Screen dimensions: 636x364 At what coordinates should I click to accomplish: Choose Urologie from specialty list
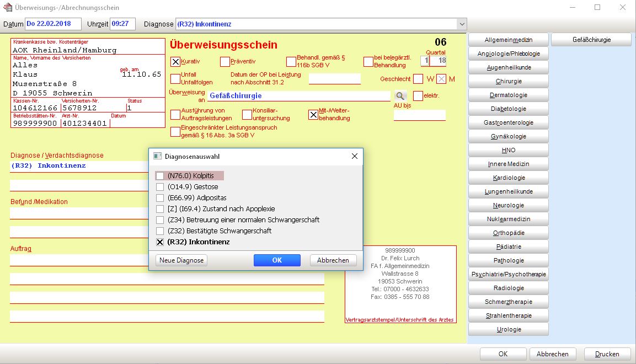[x=509, y=329]
